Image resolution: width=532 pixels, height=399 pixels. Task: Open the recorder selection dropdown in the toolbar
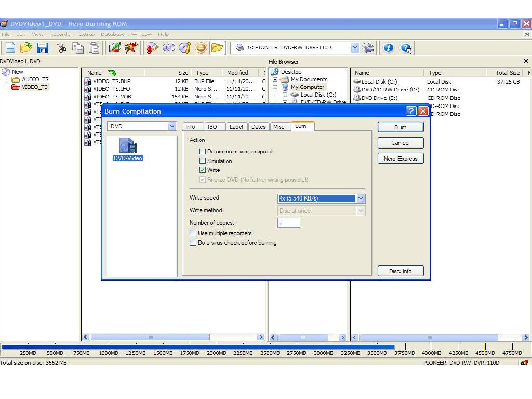coord(354,47)
